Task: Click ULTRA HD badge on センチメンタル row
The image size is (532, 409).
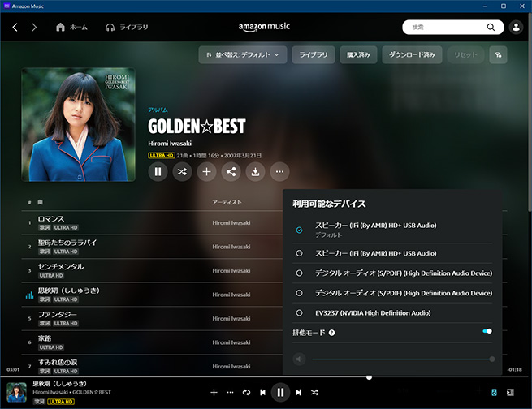Action: click(x=51, y=275)
